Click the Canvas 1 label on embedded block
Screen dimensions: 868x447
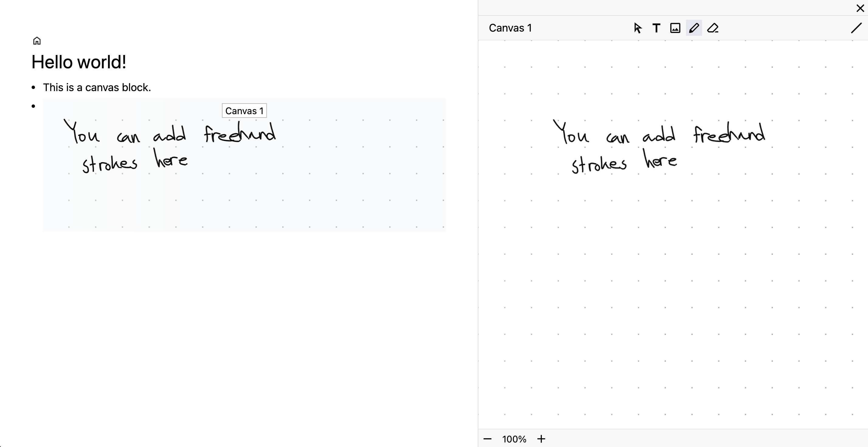(x=244, y=111)
